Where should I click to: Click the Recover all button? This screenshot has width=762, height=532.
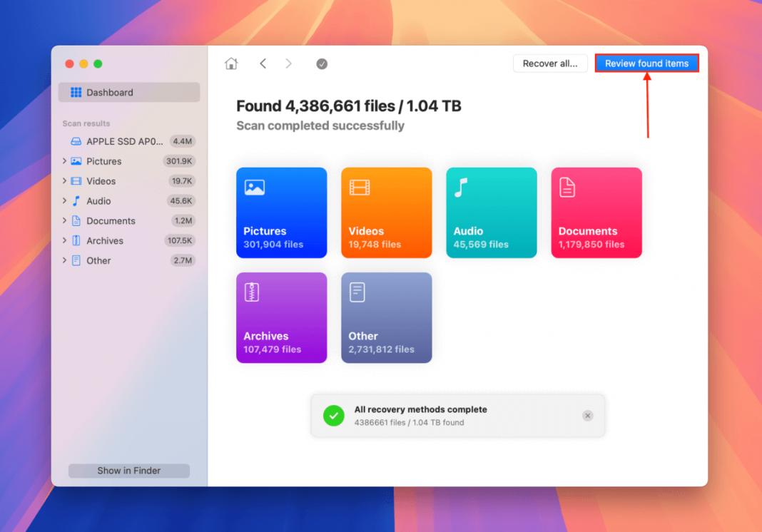point(550,63)
